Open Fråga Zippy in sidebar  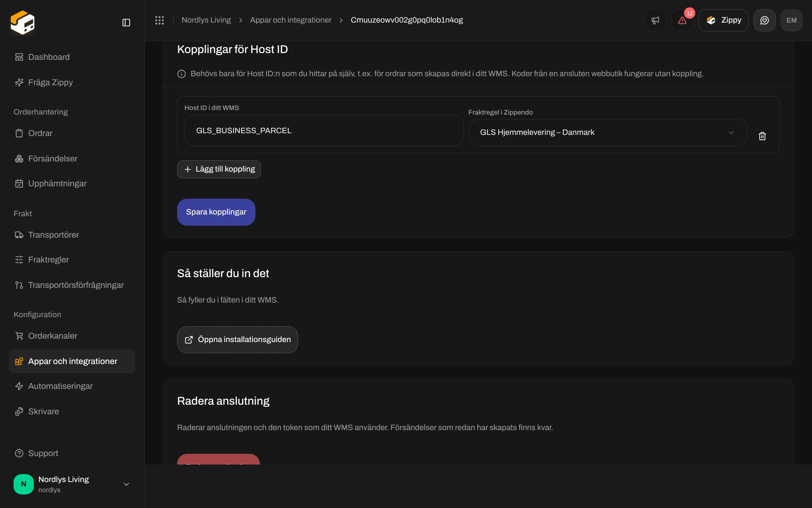72,82
